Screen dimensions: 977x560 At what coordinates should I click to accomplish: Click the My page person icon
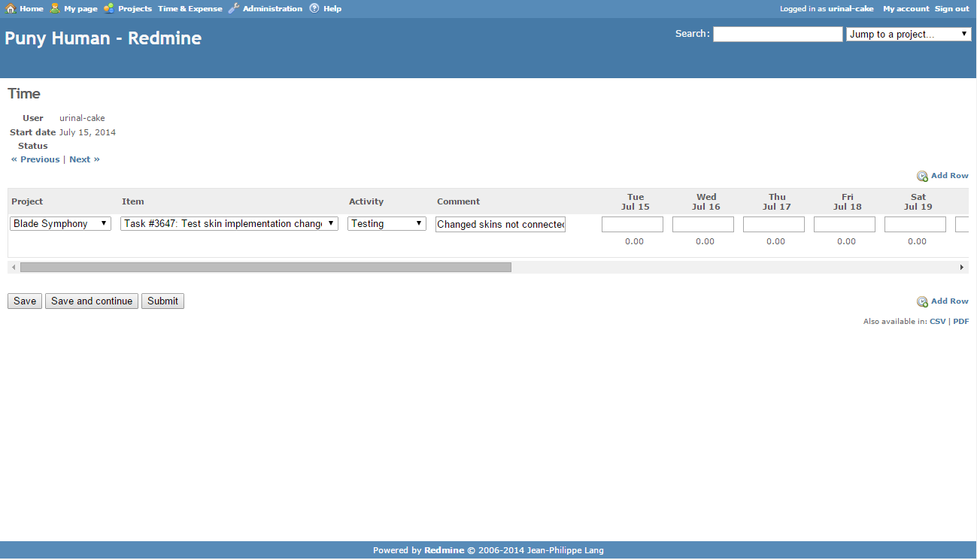coord(55,8)
